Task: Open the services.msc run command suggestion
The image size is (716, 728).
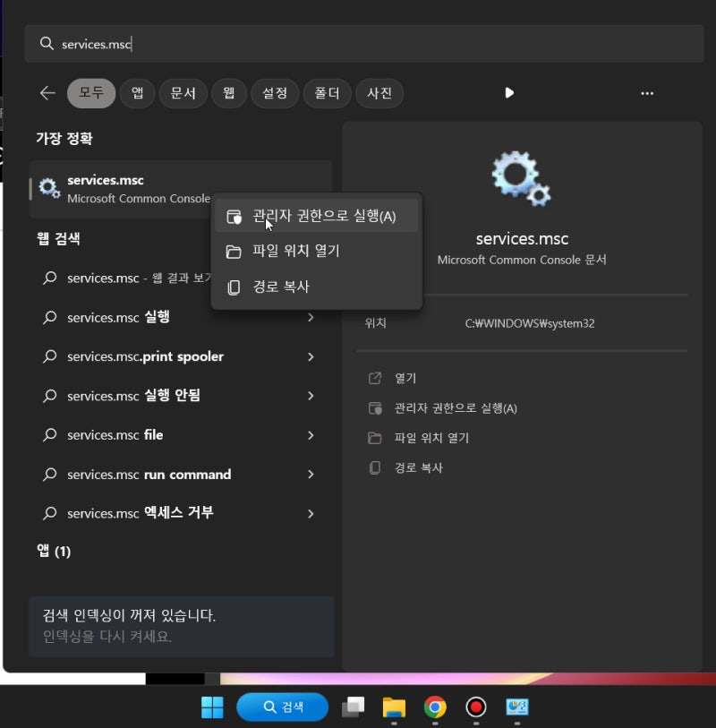Action: pos(149,474)
